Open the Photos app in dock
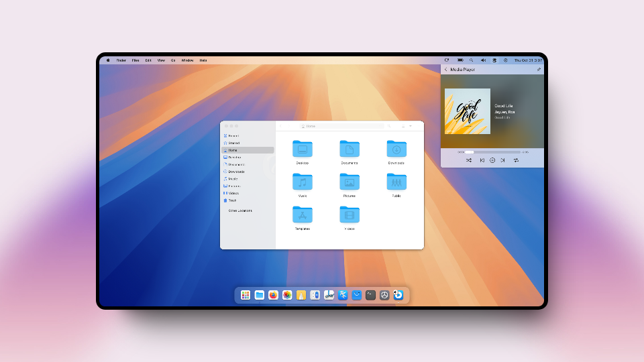The height and width of the screenshot is (362, 644). pos(287,295)
